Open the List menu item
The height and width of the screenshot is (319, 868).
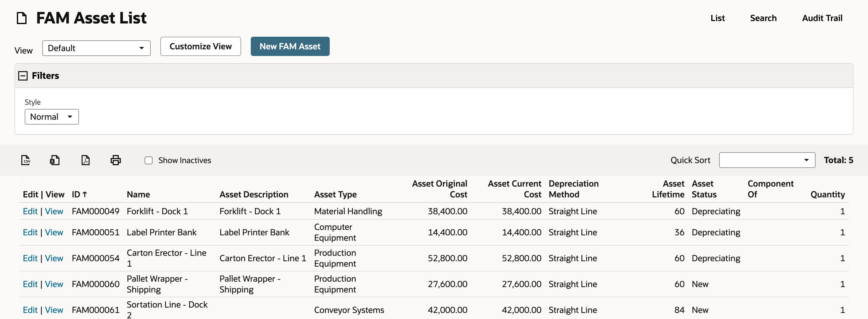tap(717, 18)
